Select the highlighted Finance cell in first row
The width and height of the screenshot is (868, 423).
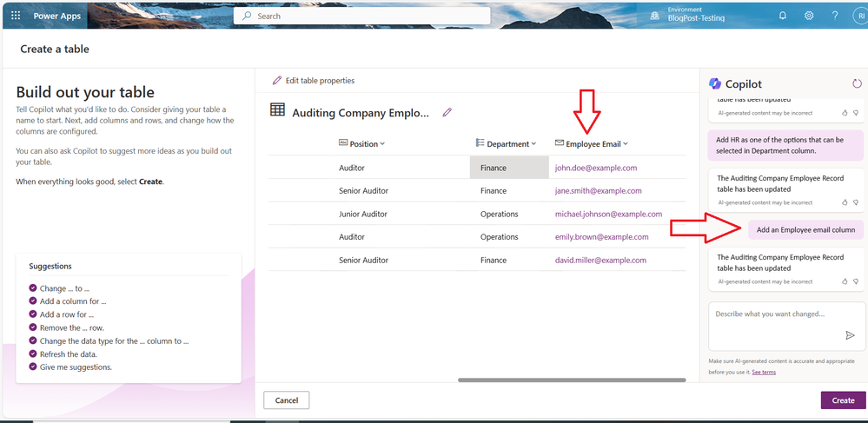coord(509,168)
